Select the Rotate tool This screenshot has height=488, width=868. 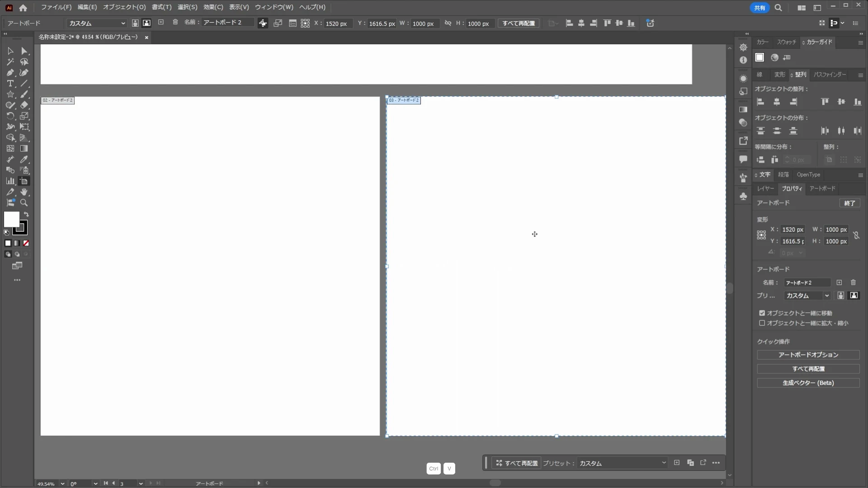coord(10,116)
